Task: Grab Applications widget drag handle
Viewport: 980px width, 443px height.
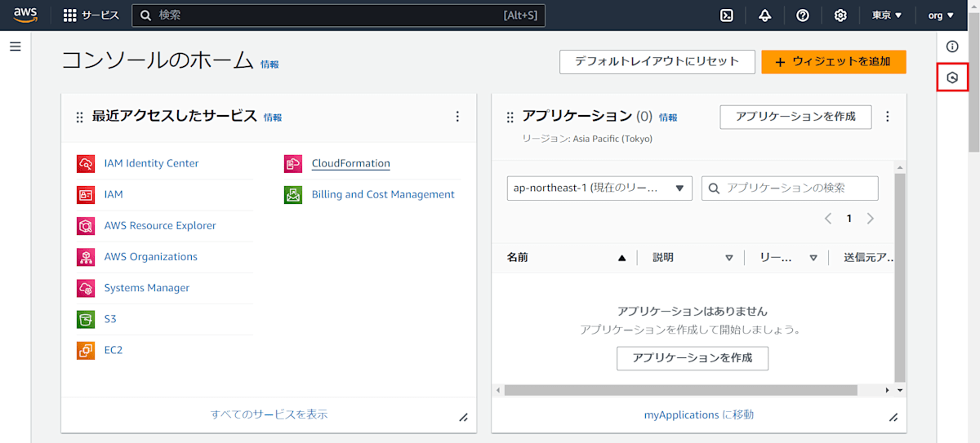Action: (510, 117)
